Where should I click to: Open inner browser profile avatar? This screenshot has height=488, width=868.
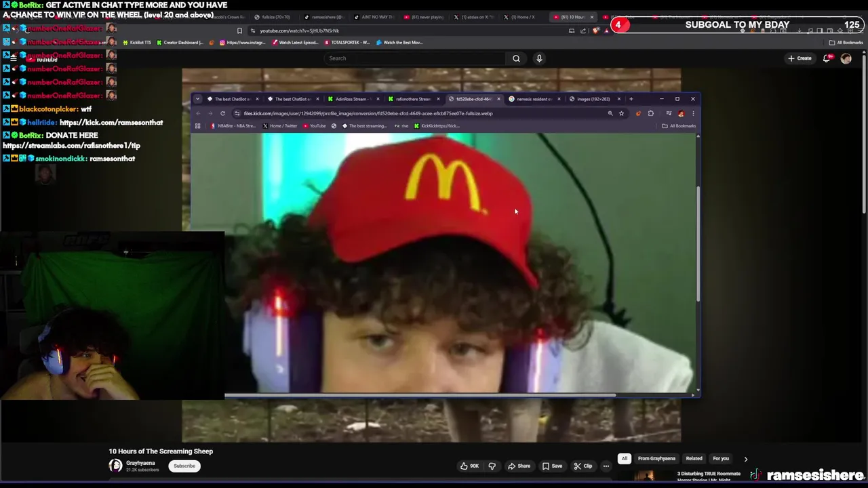[681, 113]
